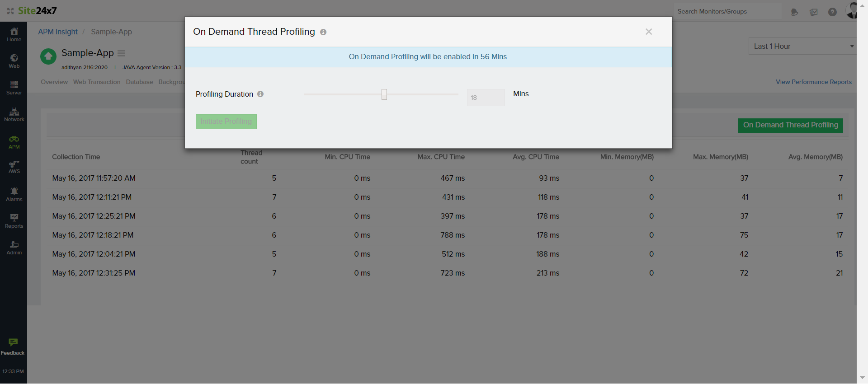868x384 pixels.
Task: Click info icon next to dialog title
Action: (x=323, y=32)
